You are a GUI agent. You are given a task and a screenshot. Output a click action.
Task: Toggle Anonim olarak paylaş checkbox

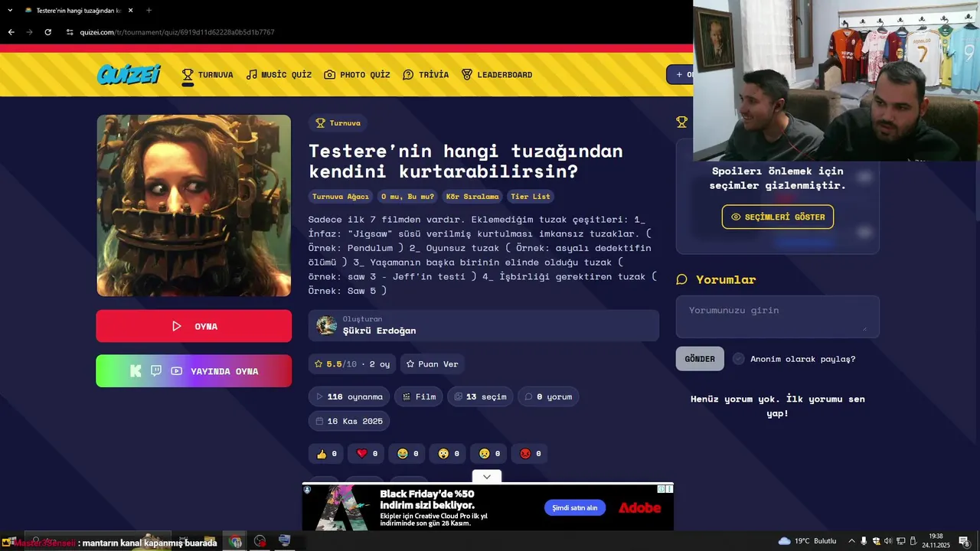click(738, 359)
